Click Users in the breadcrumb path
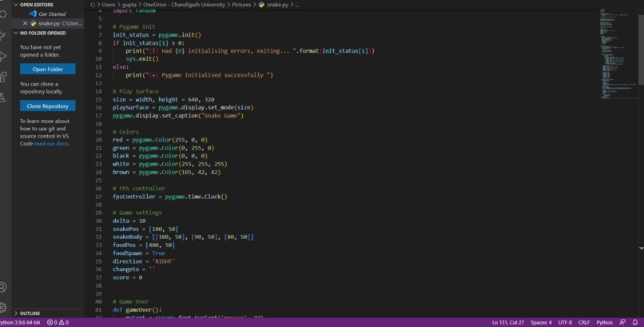Image resolution: width=644 pixels, height=327 pixels. coord(109,5)
